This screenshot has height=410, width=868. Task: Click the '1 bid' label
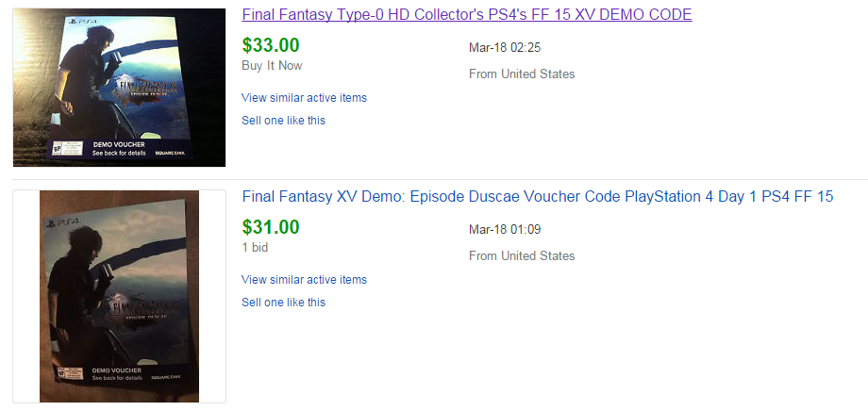point(258,248)
